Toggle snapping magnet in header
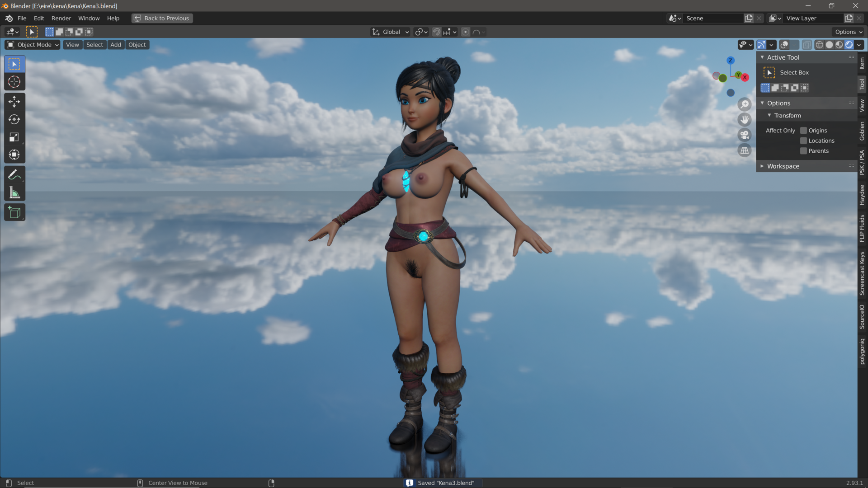 click(437, 32)
